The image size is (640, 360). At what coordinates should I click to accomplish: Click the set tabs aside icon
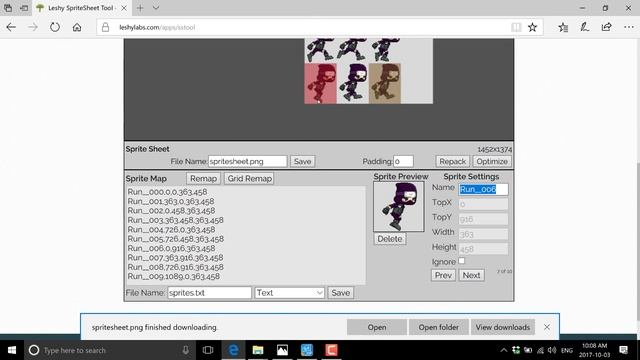pyautogui.click(x=24, y=8)
